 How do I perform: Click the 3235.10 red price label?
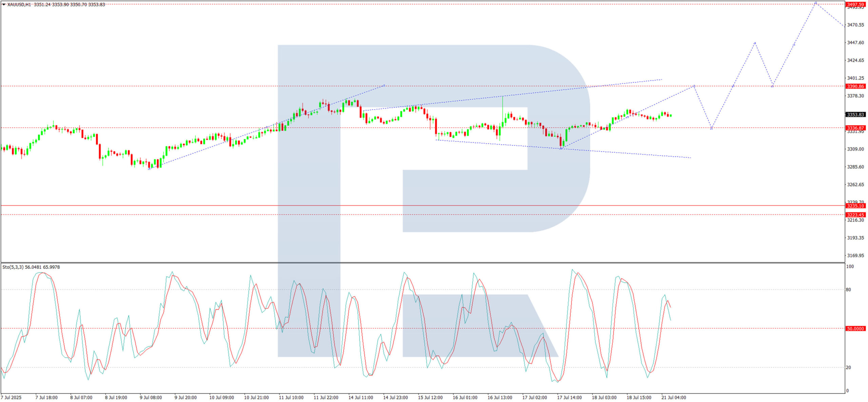(855, 206)
